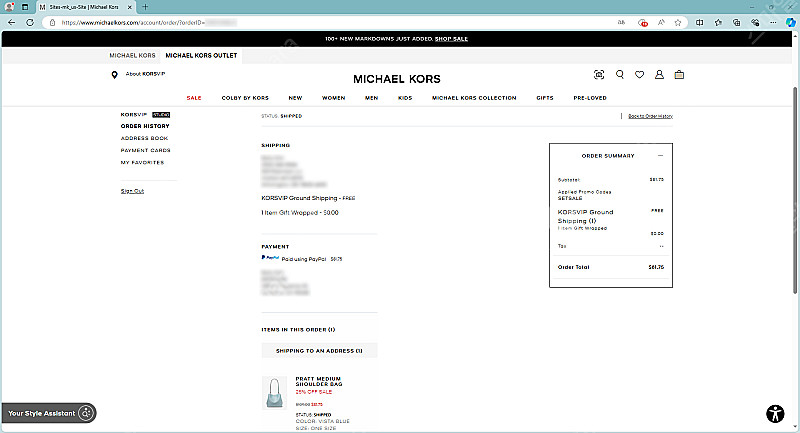
Task: Click Pratt Medium Shoulder Bag title
Action: [x=319, y=381]
